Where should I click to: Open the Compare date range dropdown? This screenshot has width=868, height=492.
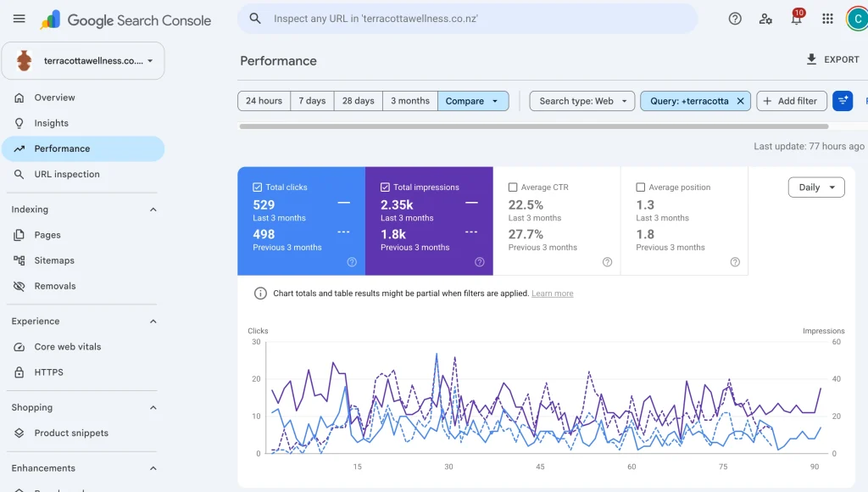[x=473, y=101]
